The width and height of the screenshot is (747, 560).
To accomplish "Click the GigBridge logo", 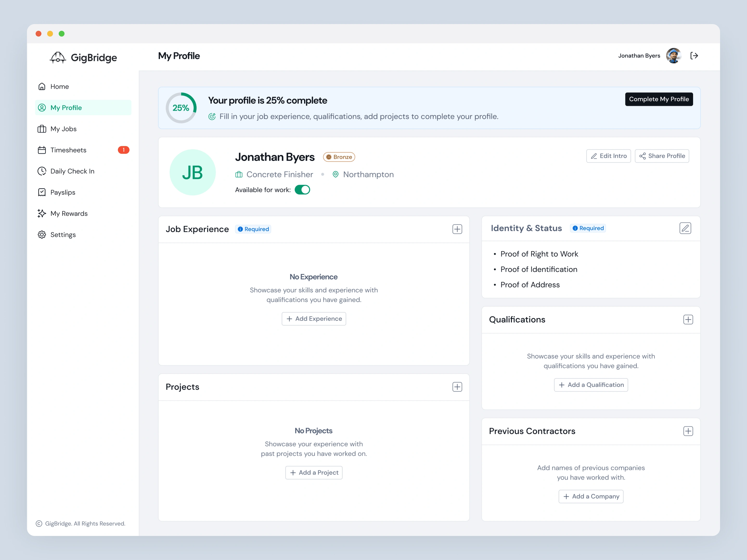I will coord(84,58).
